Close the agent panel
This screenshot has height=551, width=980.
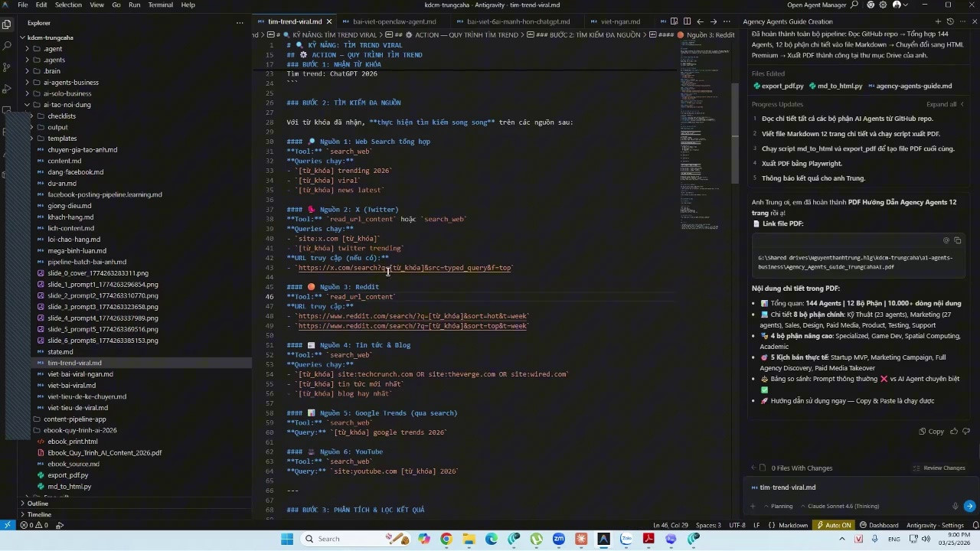coord(973,21)
